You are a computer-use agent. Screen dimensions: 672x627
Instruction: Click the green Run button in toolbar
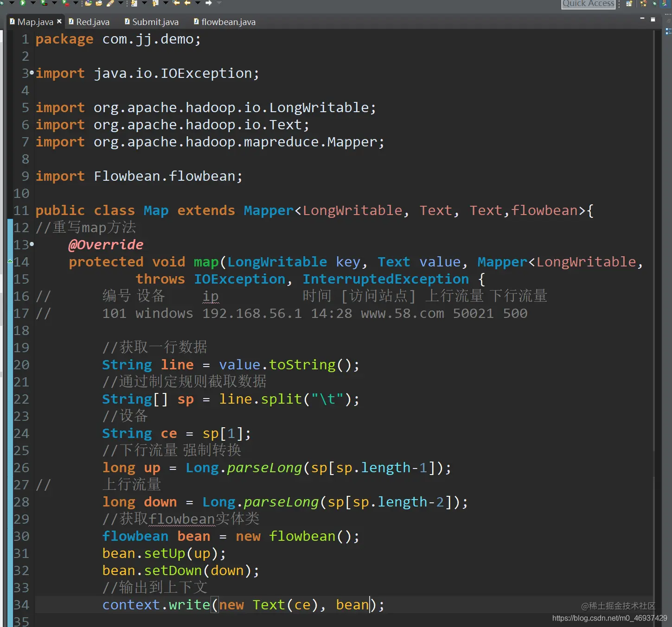click(23, 3)
